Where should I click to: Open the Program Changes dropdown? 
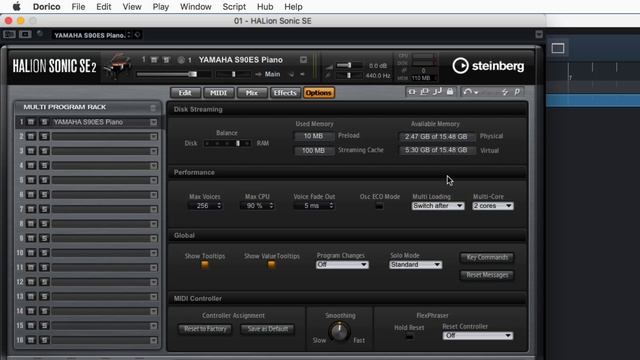pyautogui.click(x=342, y=264)
